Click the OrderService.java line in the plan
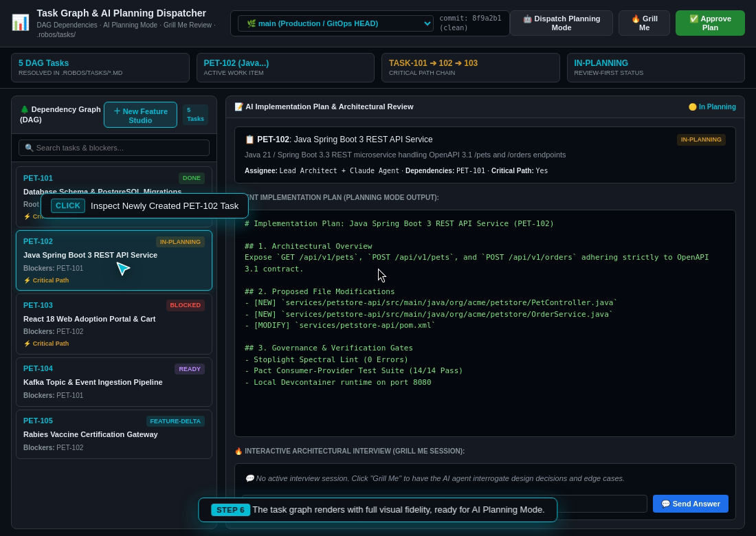Screen dimensions: 756x536 pyautogui.click(x=429, y=314)
